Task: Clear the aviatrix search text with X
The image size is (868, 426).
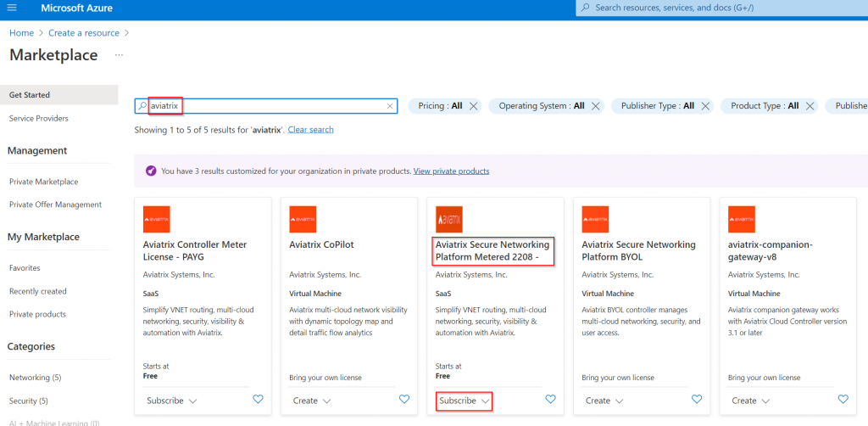Action: point(390,106)
